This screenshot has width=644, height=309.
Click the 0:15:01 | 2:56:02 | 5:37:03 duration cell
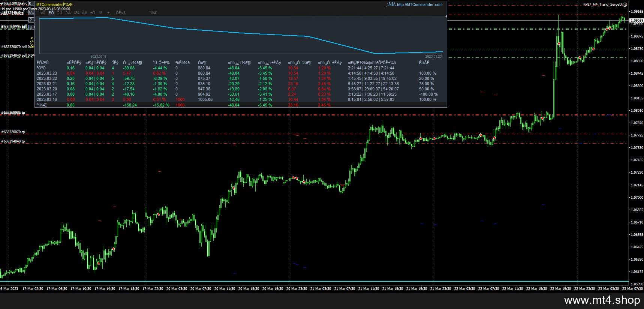coord(371,100)
